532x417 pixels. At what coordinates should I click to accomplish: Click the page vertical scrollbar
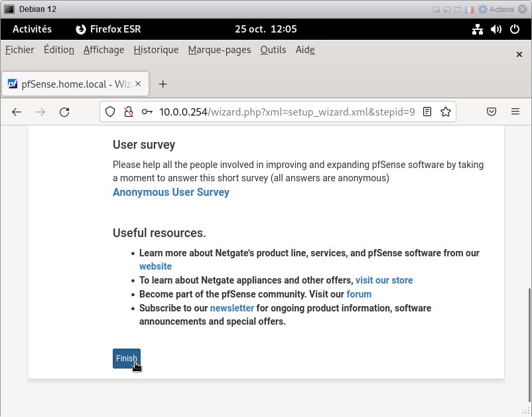(x=529, y=345)
